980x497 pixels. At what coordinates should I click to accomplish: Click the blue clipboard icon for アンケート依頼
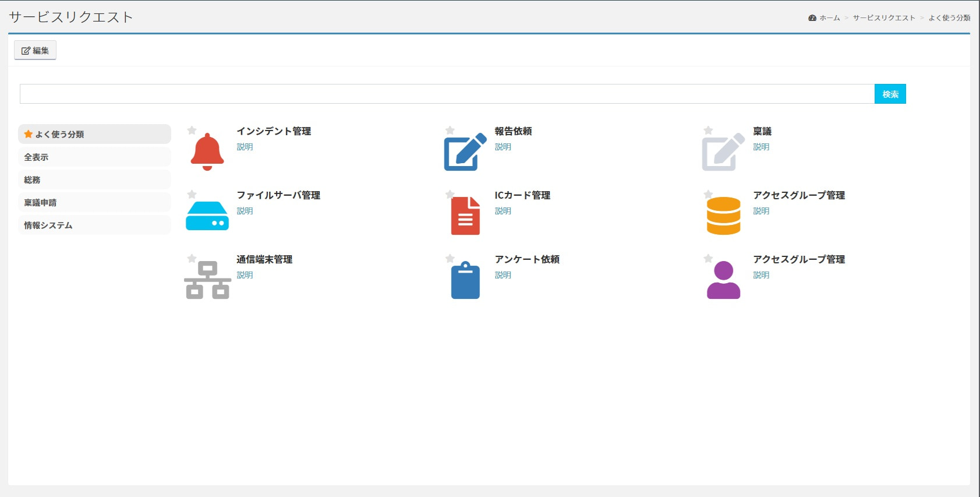pos(465,280)
